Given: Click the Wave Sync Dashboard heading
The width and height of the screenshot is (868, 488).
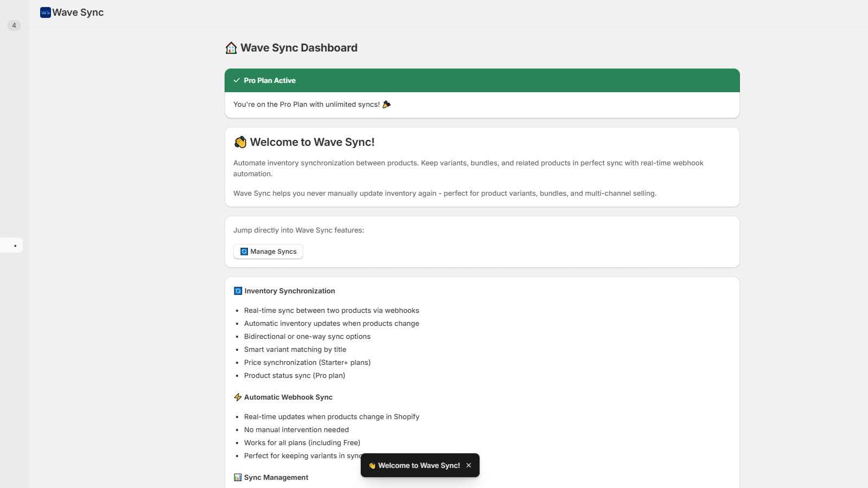Looking at the screenshot, I should click(299, 48).
